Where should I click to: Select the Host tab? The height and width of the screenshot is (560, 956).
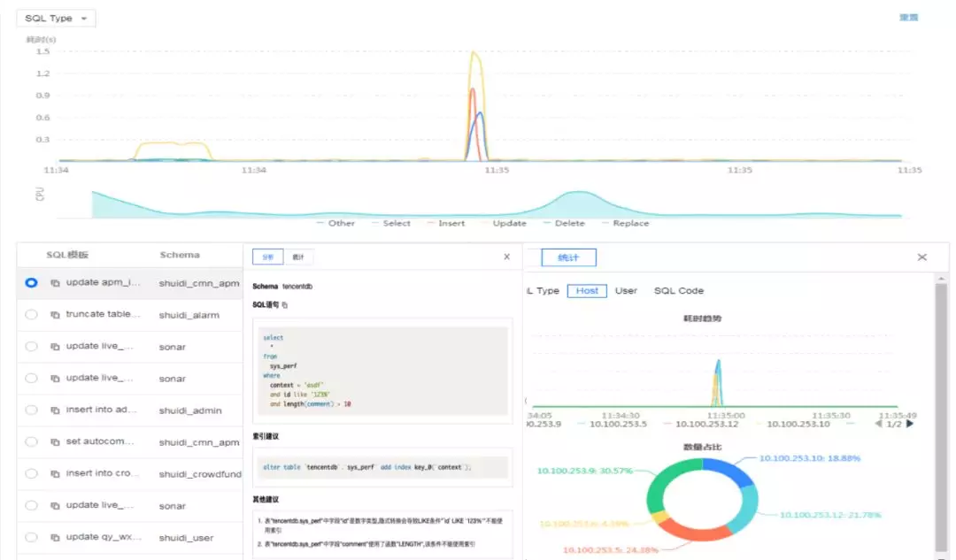[587, 291]
